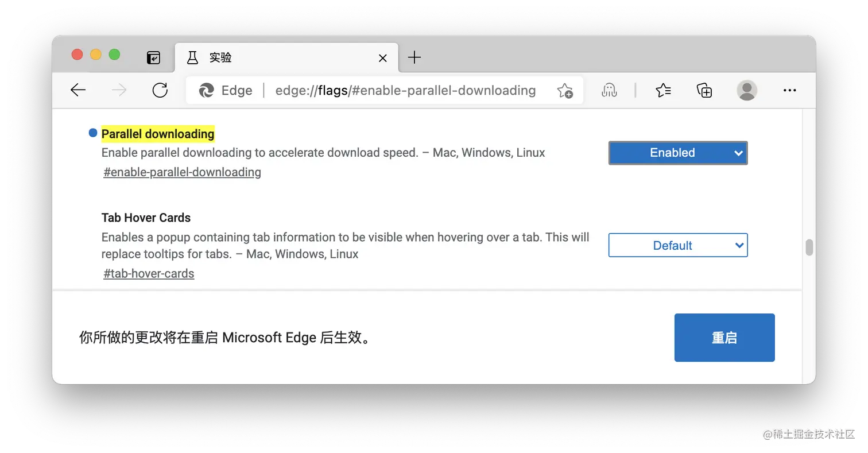Open the Favorites star icon in the toolbar
Viewport: 868px width, 453px height.
[x=664, y=90]
